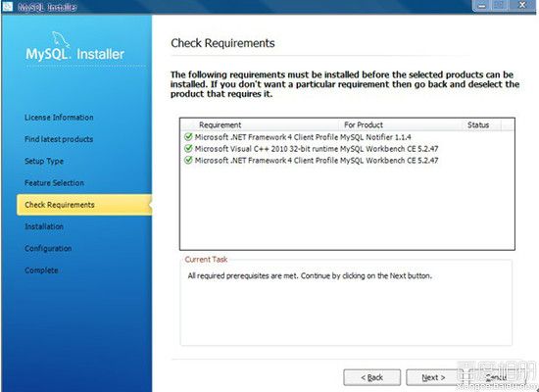The image size is (539, 392).
Task: Continue with the Next button
Action: 433,377
